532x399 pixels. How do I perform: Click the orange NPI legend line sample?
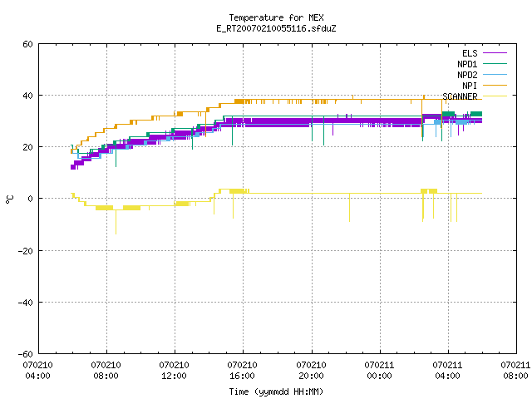(495, 86)
